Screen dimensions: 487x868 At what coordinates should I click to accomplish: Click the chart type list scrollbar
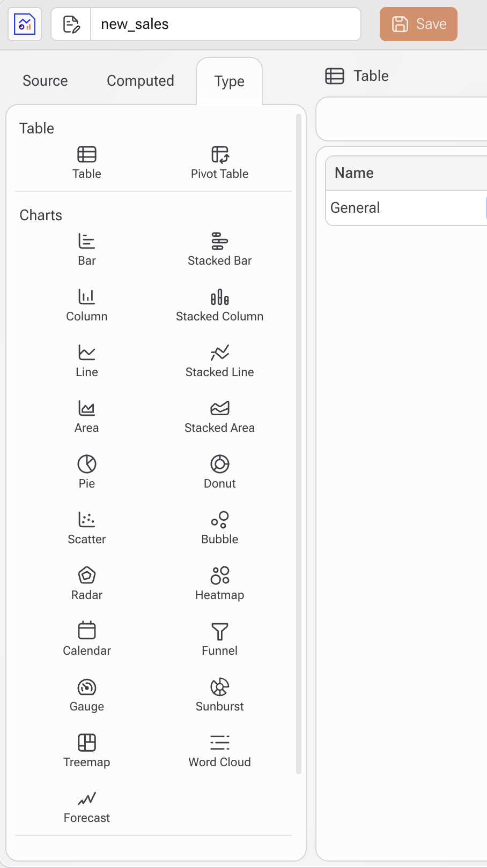tap(299, 444)
